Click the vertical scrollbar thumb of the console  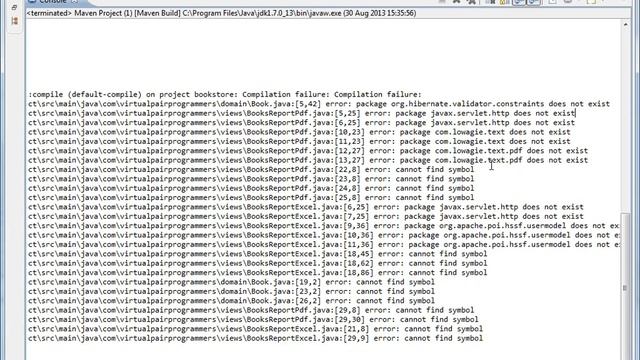pos(625,286)
